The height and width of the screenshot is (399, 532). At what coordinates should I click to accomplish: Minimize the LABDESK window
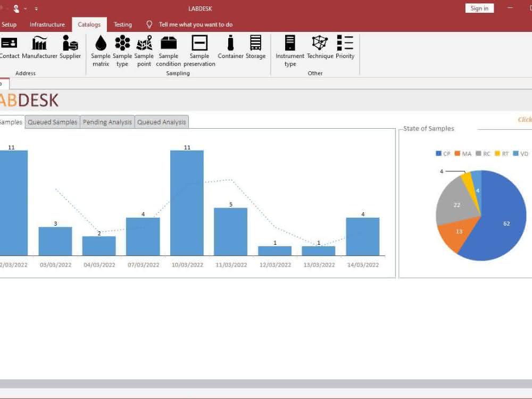click(510, 8)
